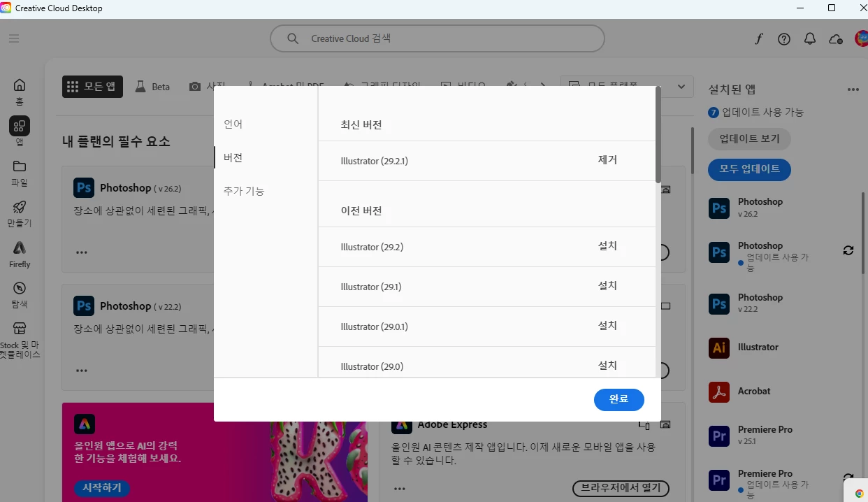The image size is (868, 502).
Task: Click 시작하기 on the promo banner
Action: coord(101,487)
